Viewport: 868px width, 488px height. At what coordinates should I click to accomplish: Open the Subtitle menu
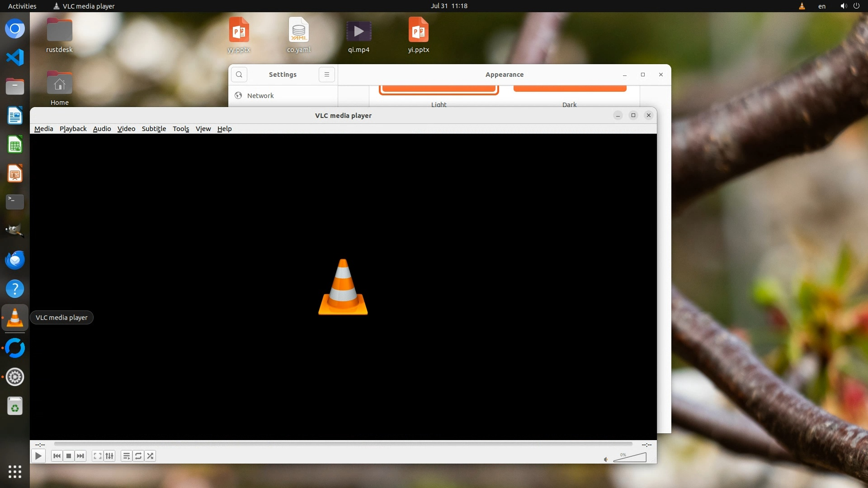click(x=154, y=129)
